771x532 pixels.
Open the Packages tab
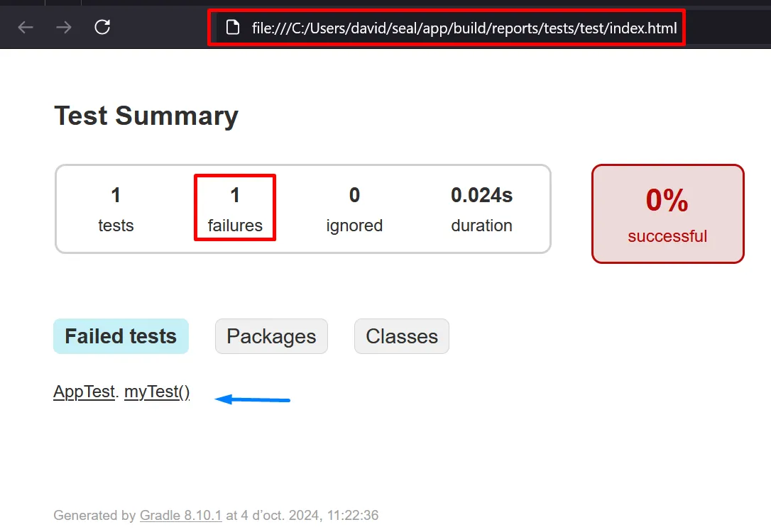271,336
